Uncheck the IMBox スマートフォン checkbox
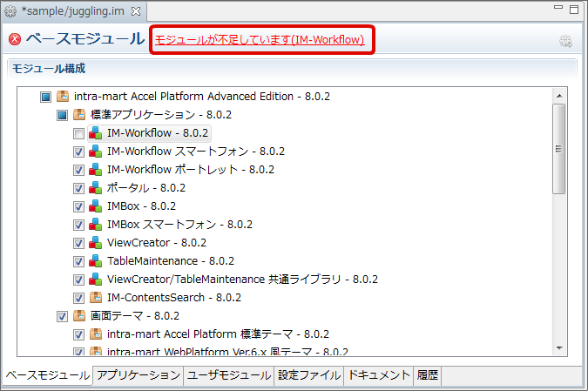This screenshot has width=588, height=391. [x=78, y=226]
